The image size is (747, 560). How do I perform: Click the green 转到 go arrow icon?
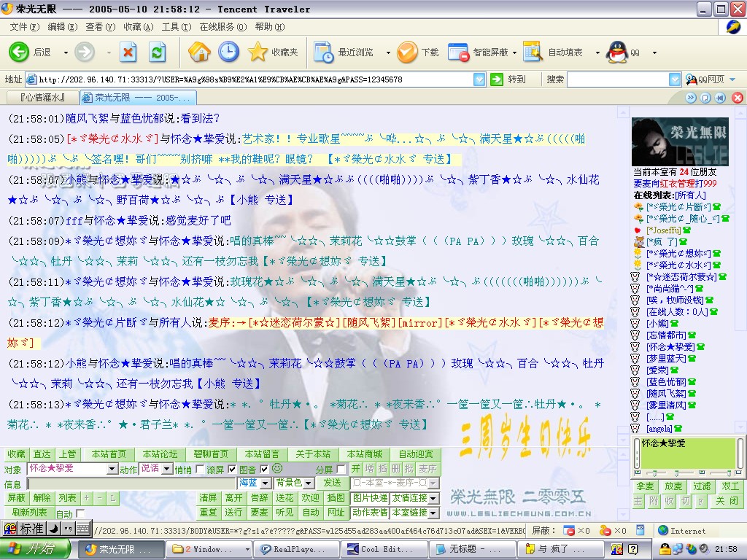click(x=496, y=79)
